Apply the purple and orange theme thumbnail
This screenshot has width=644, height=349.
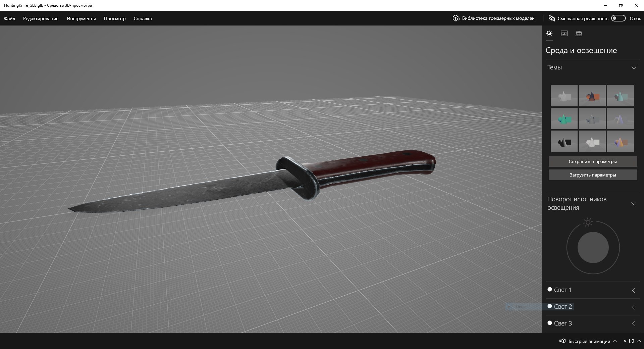(x=621, y=141)
